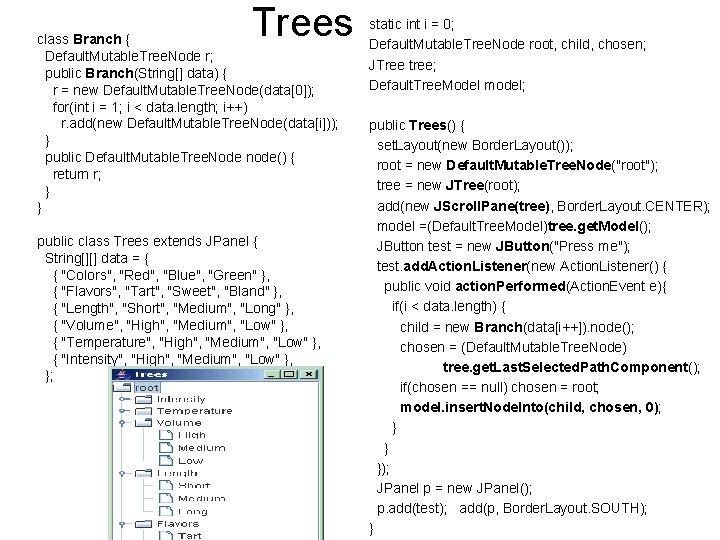Collapse the Volume node handle

pyautogui.click(x=122, y=422)
